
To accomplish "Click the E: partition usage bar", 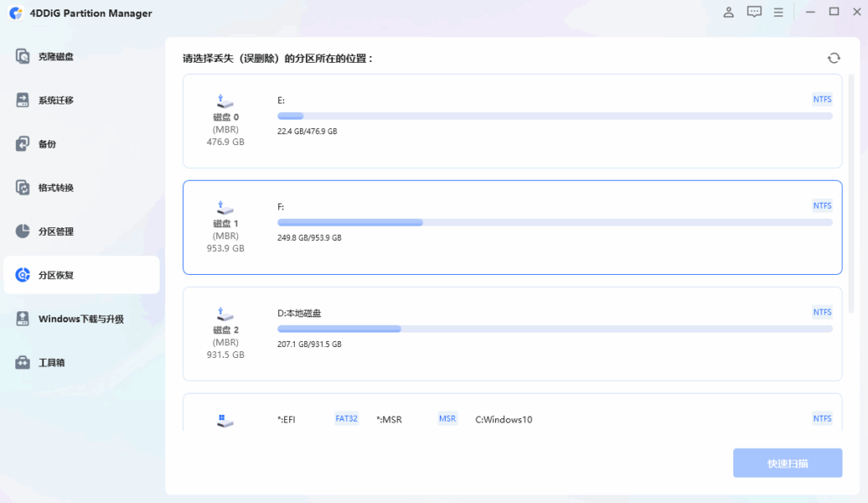I will tap(554, 115).
